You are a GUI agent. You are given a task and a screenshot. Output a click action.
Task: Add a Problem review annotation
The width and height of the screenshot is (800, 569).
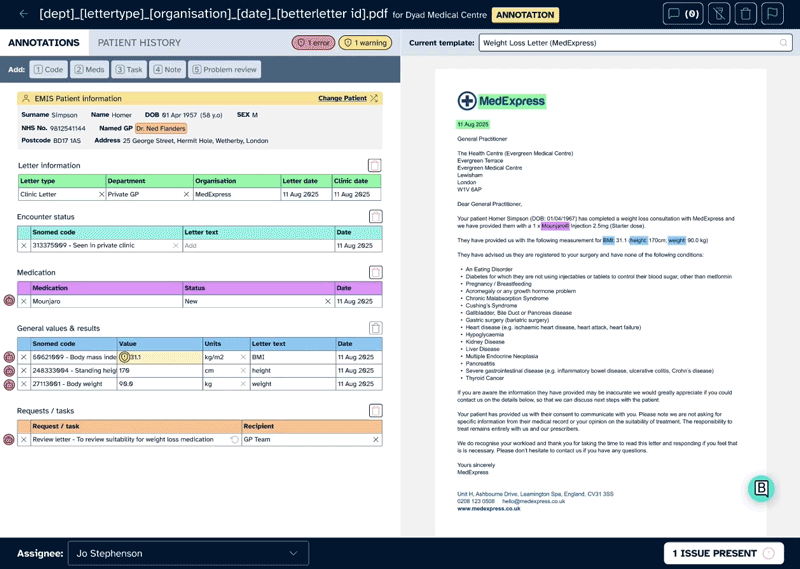(x=224, y=69)
